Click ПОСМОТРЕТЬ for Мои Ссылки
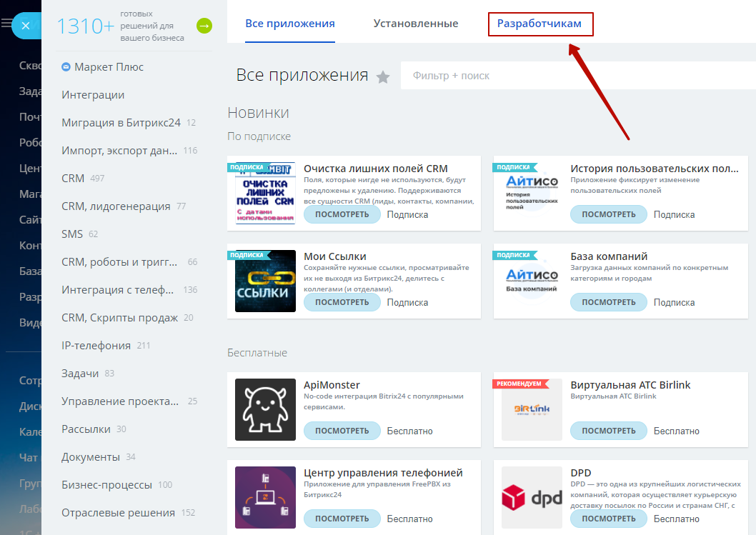 (x=342, y=302)
